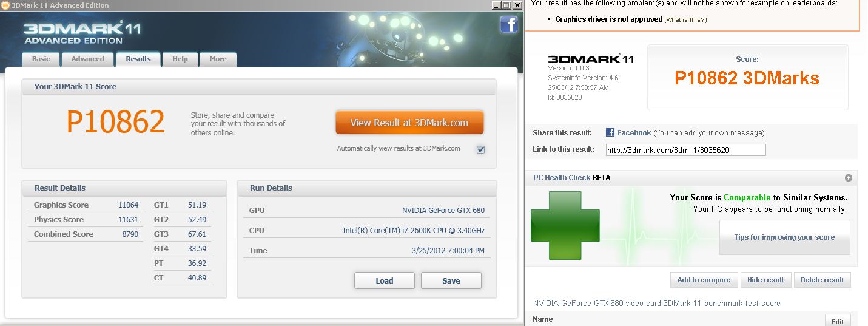Viewport: 868px width, 326px height.
Task: Select CT result 40.89
Action: click(197, 278)
